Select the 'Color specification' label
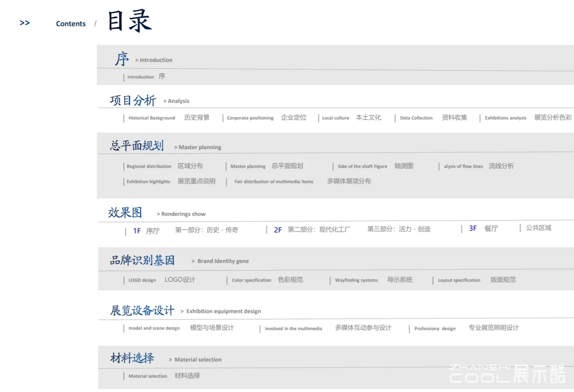This screenshot has height=392, width=574. coord(252,280)
